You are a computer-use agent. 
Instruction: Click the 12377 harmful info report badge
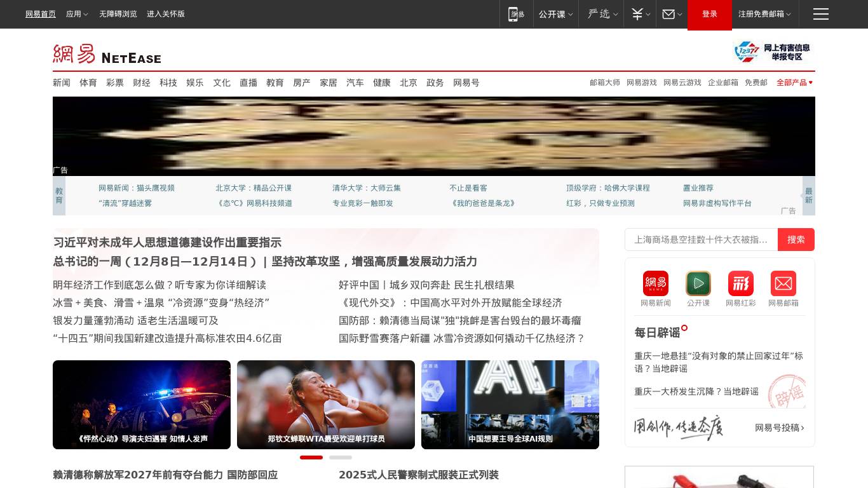772,52
